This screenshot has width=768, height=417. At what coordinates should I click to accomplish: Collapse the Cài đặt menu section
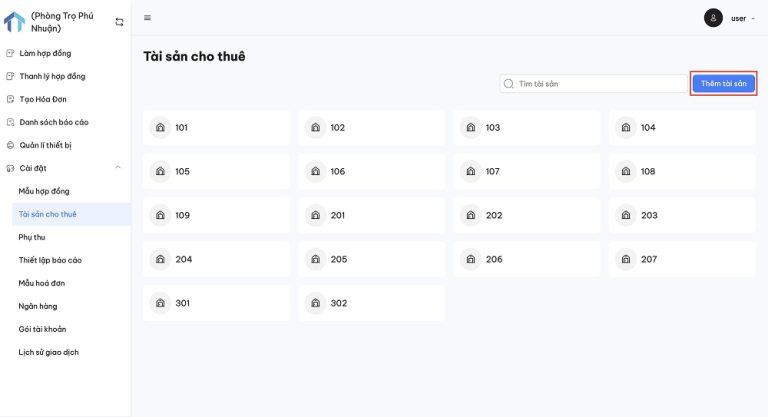point(118,168)
